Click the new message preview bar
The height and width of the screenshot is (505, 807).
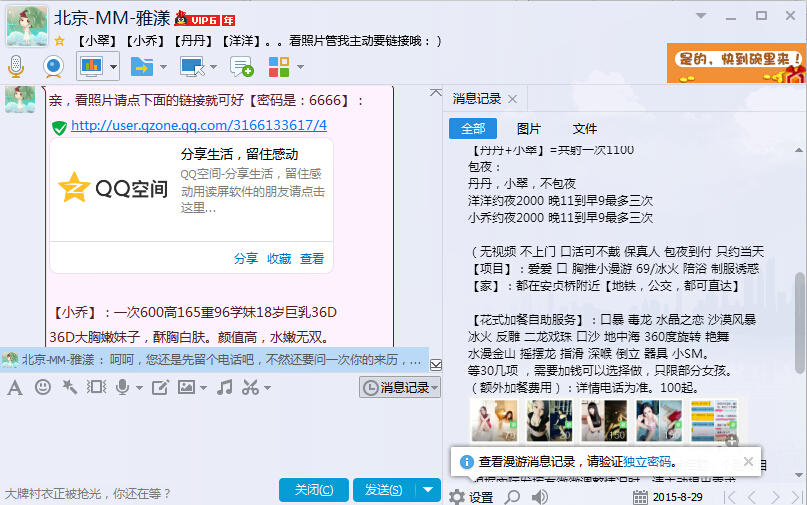(214, 359)
